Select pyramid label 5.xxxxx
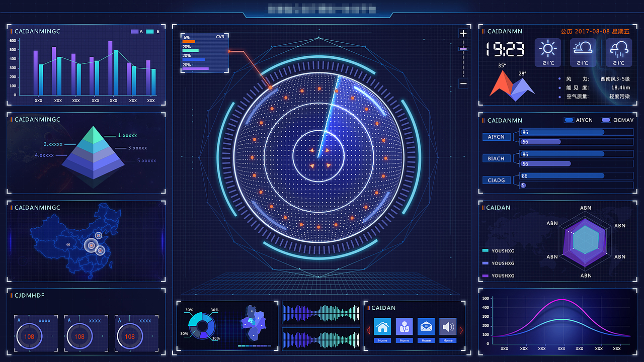The height and width of the screenshot is (362, 644). pos(146,161)
